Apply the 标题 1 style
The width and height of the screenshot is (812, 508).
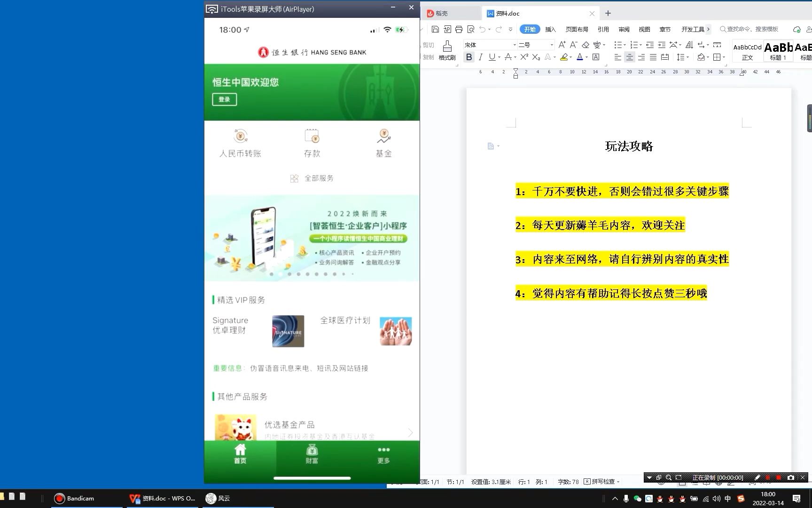click(778, 51)
